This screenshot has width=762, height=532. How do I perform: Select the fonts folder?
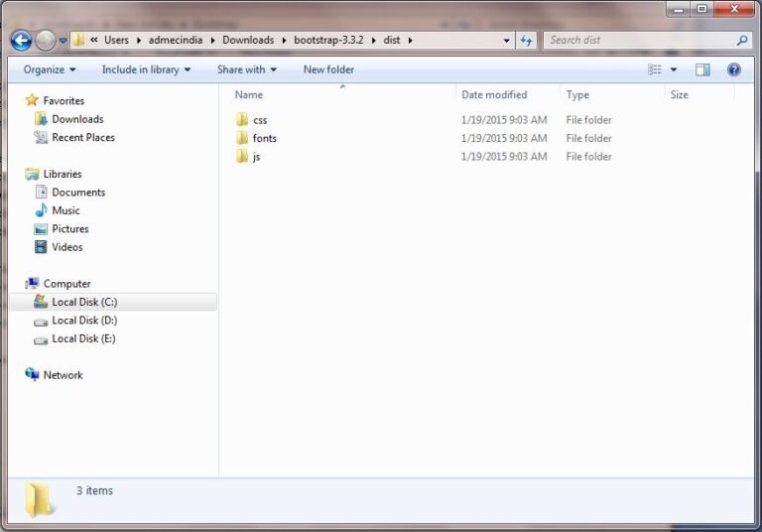pos(264,138)
